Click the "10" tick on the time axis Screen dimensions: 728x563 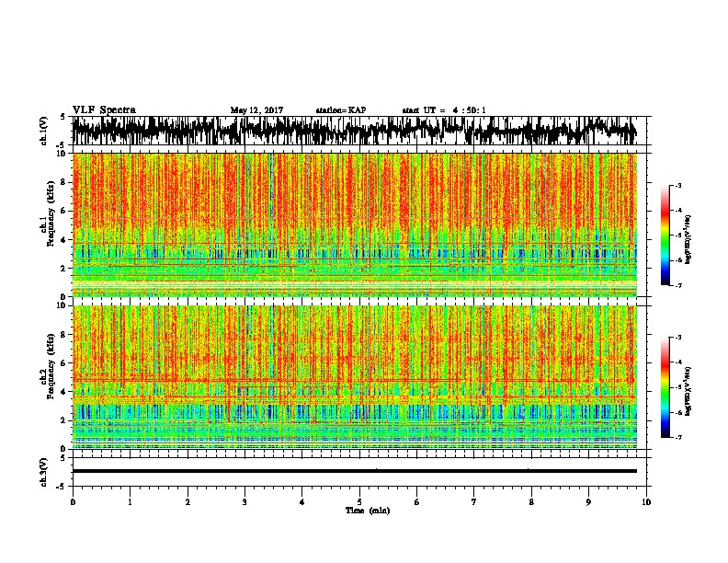pos(646,502)
